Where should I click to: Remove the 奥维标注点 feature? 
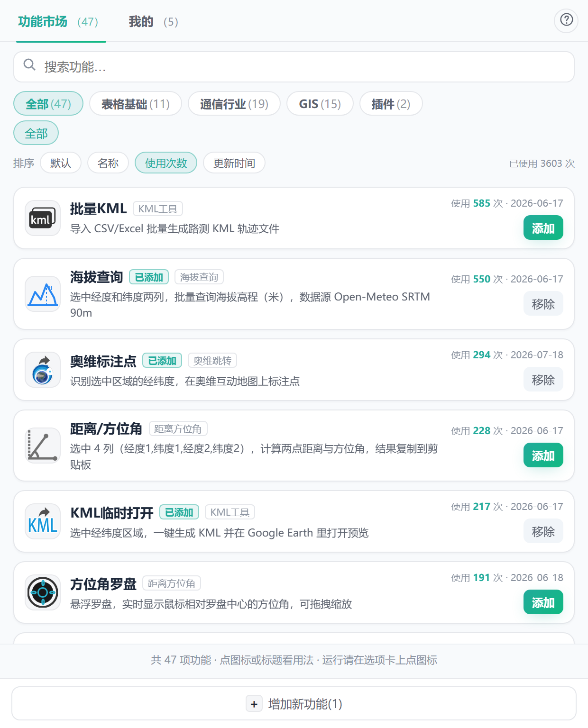click(543, 380)
